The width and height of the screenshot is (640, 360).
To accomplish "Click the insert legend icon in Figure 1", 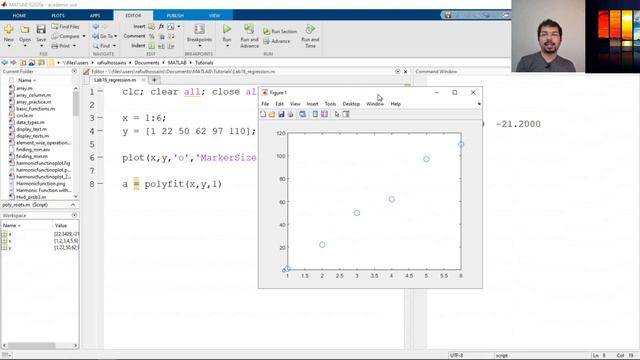I will click(x=324, y=114).
